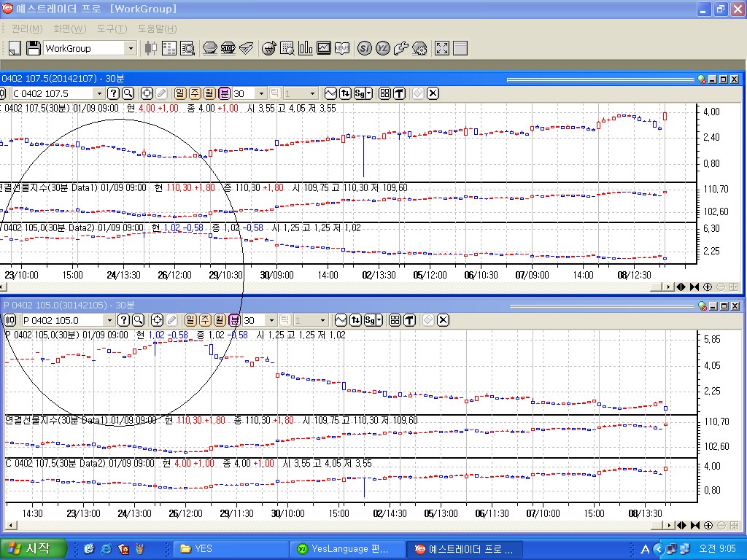Open the 화면(W) menu
Screen dimensions: 747x560
[x=69, y=28]
